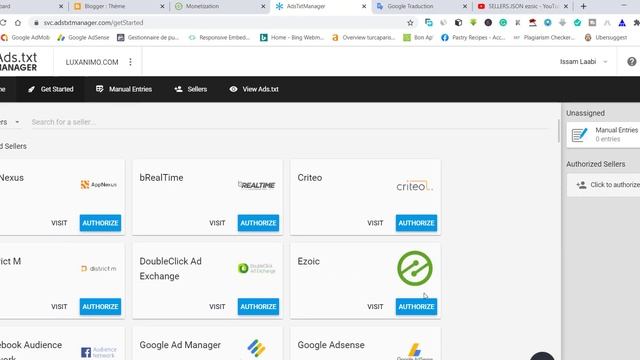
Task: Click the Google Adsense card title
Action: coord(331,345)
